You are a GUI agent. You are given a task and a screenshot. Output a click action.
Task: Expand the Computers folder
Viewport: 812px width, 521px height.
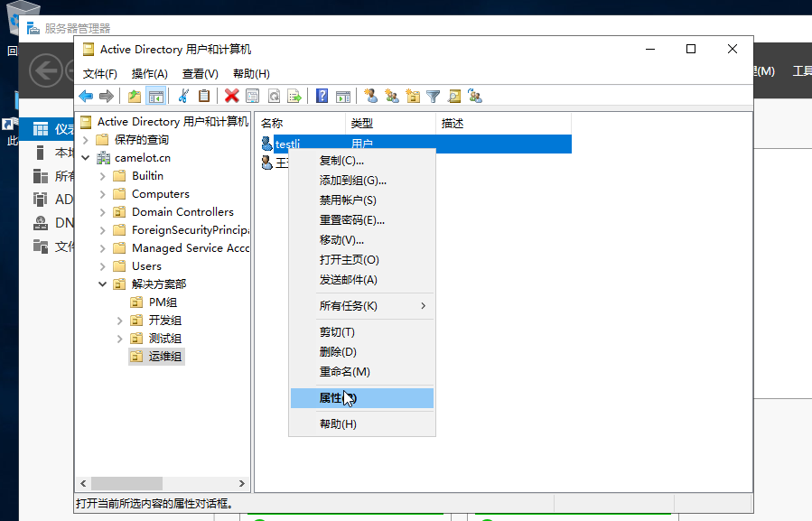click(103, 194)
